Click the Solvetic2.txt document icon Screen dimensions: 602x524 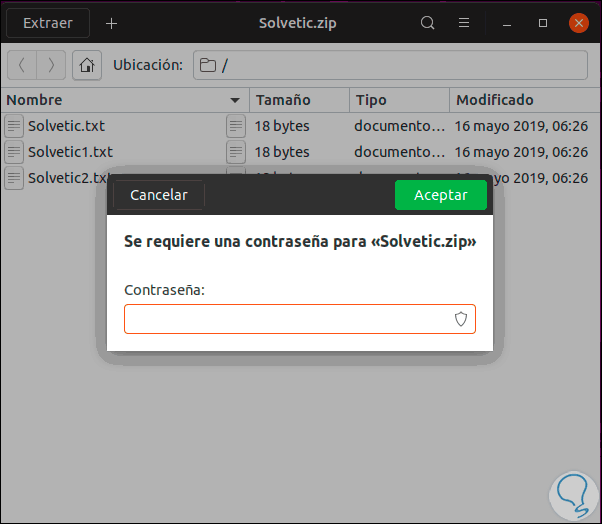point(14,178)
